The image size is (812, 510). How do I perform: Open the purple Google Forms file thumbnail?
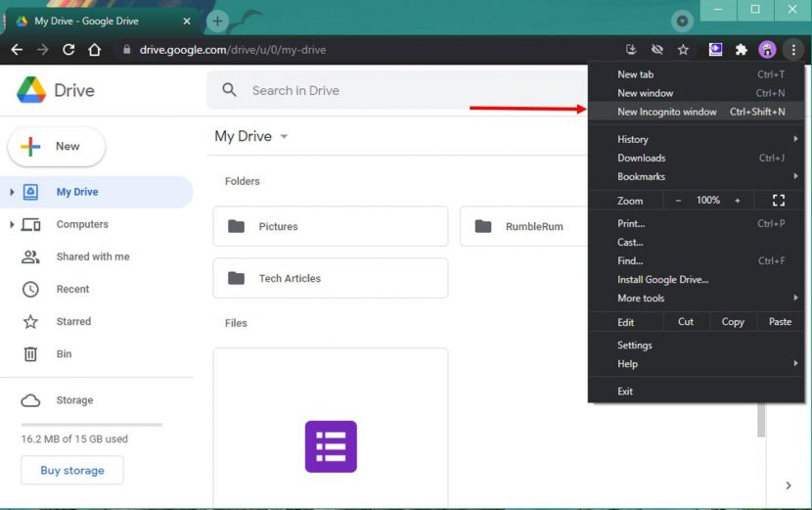[x=331, y=446]
